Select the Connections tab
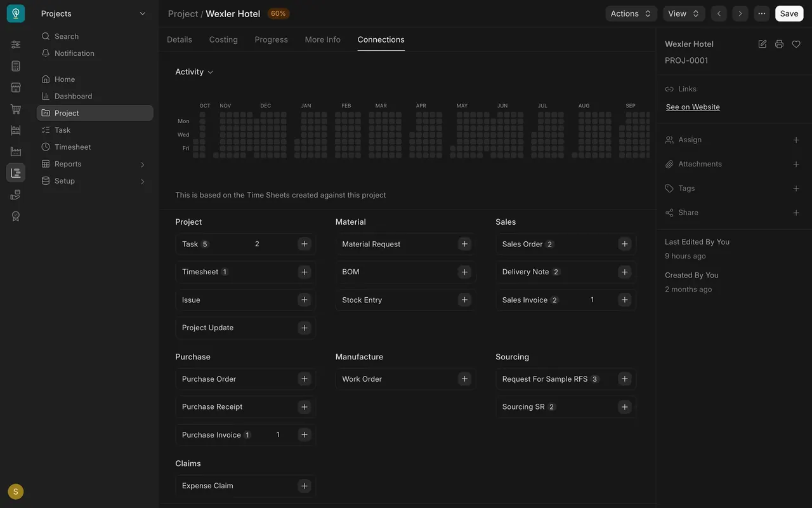Image resolution: width=812 pixels, height=508 pixels. (x=381, y=39)
